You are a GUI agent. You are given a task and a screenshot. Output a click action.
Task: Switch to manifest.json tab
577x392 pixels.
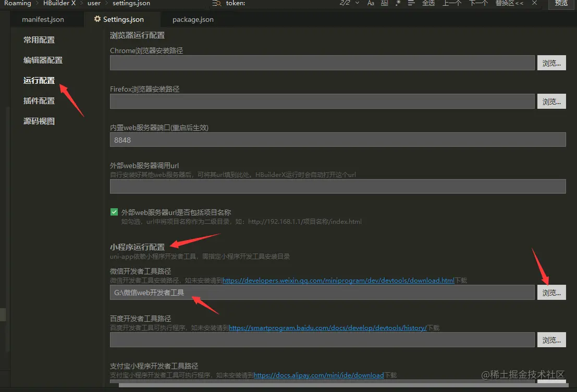[x=43, y=19]
